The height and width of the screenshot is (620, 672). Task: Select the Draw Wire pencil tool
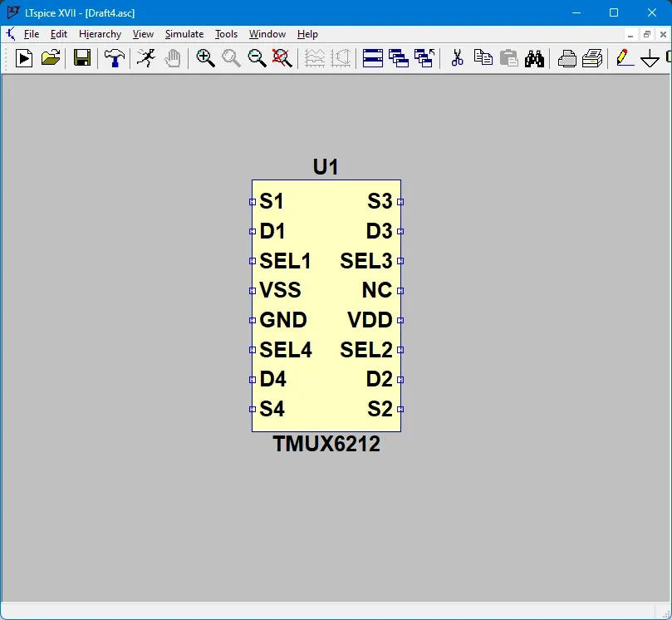pyautogui.click(x=625, y=58)
